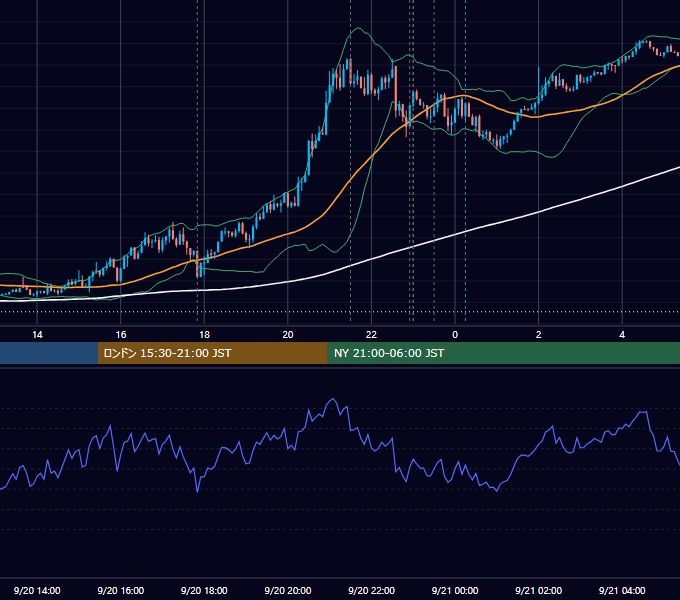This screenshot has height=600, width=680.
Task: Click the blue session bar left of London
Action: [x=49, y=353]
